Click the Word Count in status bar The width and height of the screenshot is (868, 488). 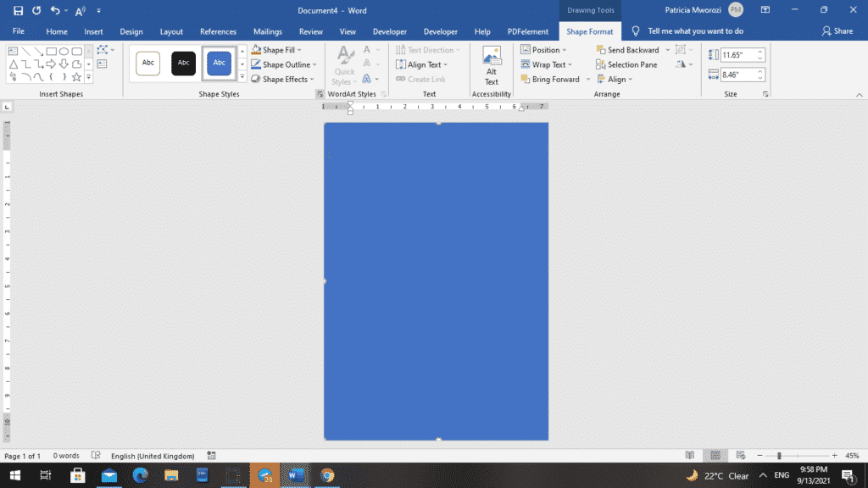[x=65, y=455]
